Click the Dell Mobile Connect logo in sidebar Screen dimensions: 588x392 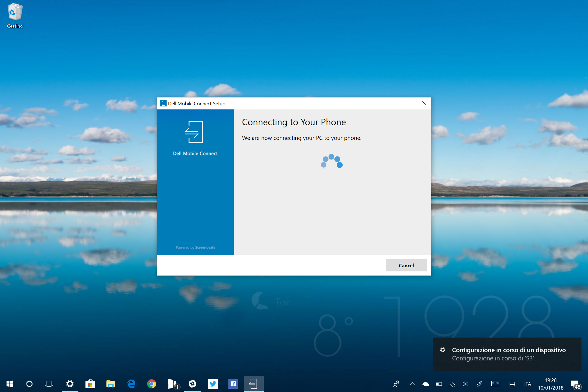[194, 132]
